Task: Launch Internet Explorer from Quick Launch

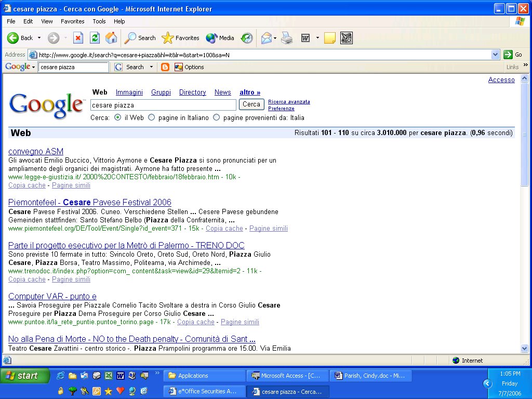Action: [60, 376]
